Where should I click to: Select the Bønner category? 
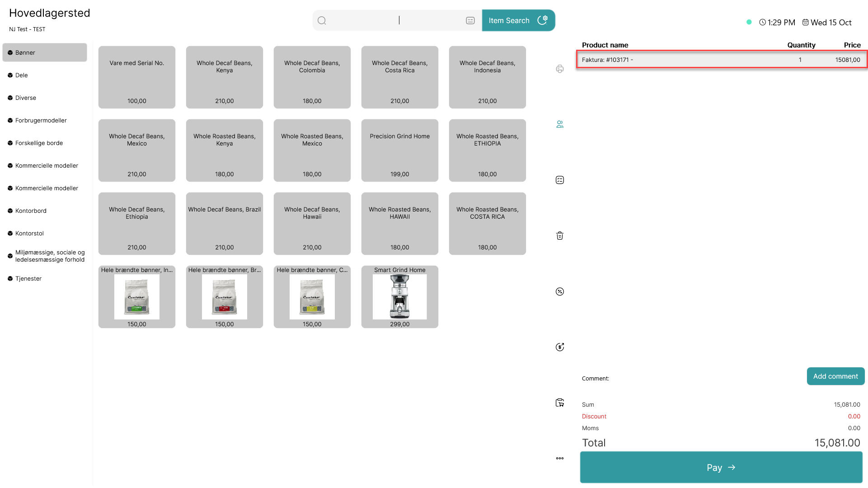(45, 52)
